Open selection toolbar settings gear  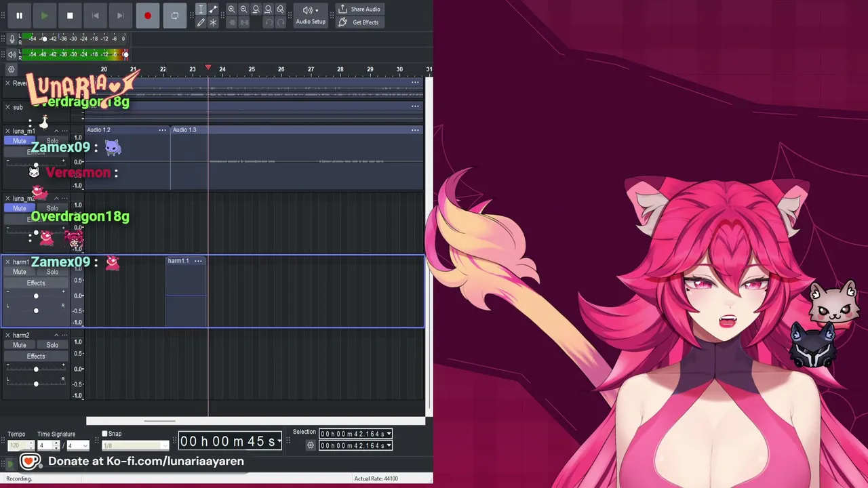click(311, 445)
